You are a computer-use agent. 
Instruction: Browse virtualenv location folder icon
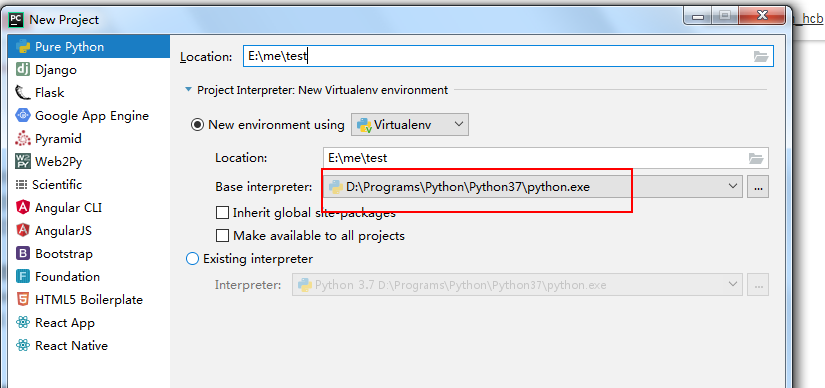(x=756, y=158)
